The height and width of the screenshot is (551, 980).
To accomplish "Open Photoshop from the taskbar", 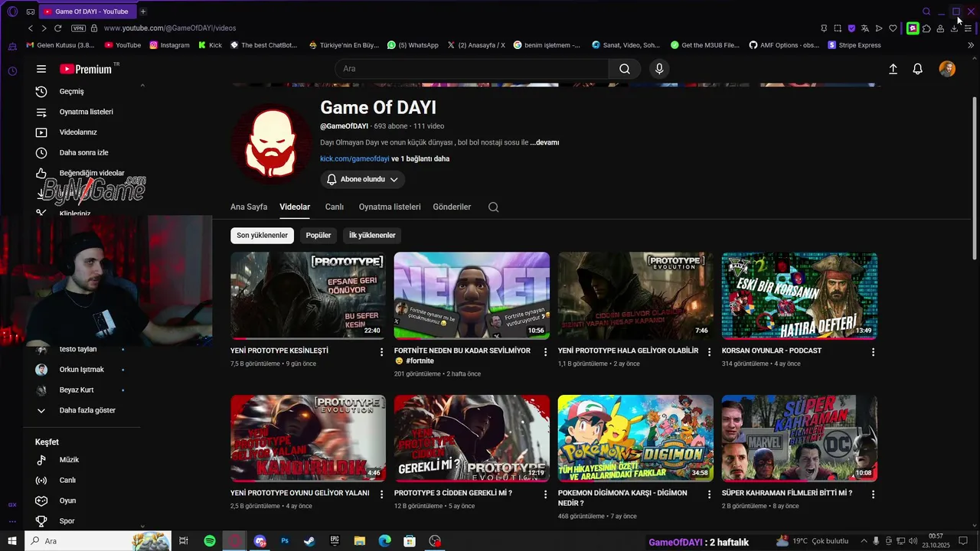I will click(x=285, y=541).
